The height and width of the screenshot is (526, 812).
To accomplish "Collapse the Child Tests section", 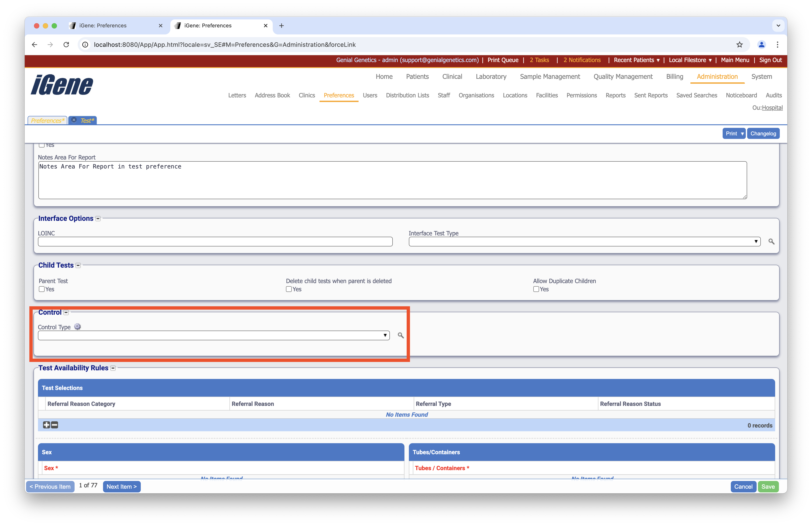I will click(x=78, y=265).
